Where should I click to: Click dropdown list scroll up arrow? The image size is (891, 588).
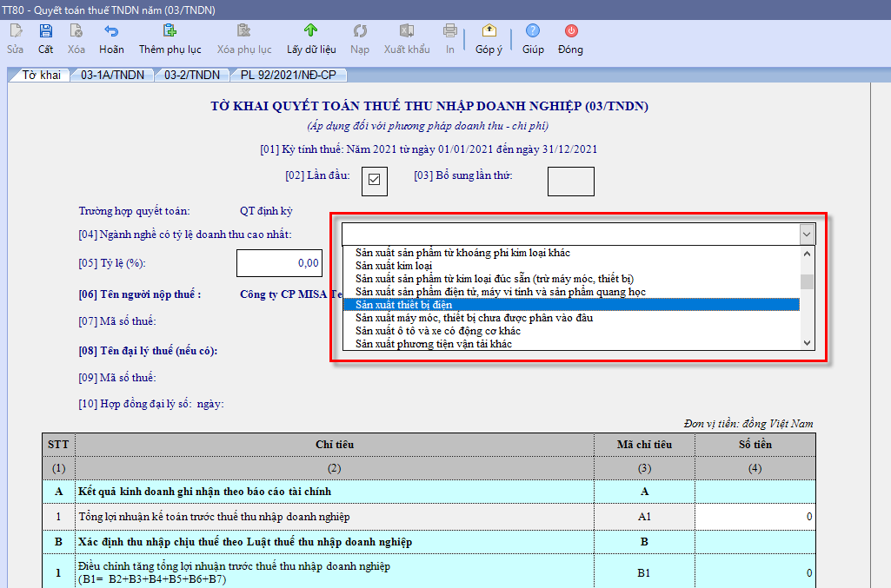pos(807,254)
